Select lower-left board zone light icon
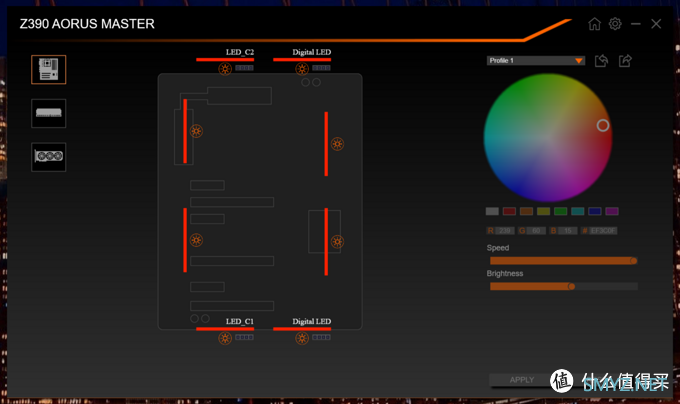 click(x=196, y=240)
